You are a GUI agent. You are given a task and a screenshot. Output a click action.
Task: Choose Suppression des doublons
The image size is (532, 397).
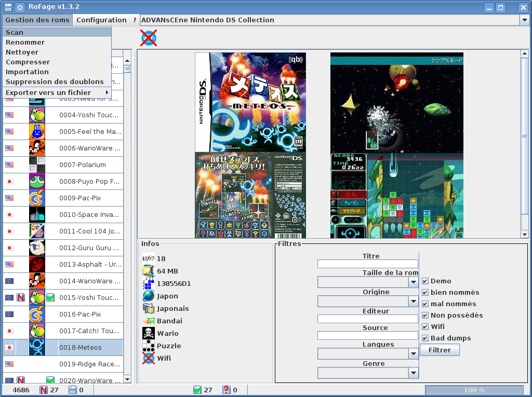click(57, 81)
